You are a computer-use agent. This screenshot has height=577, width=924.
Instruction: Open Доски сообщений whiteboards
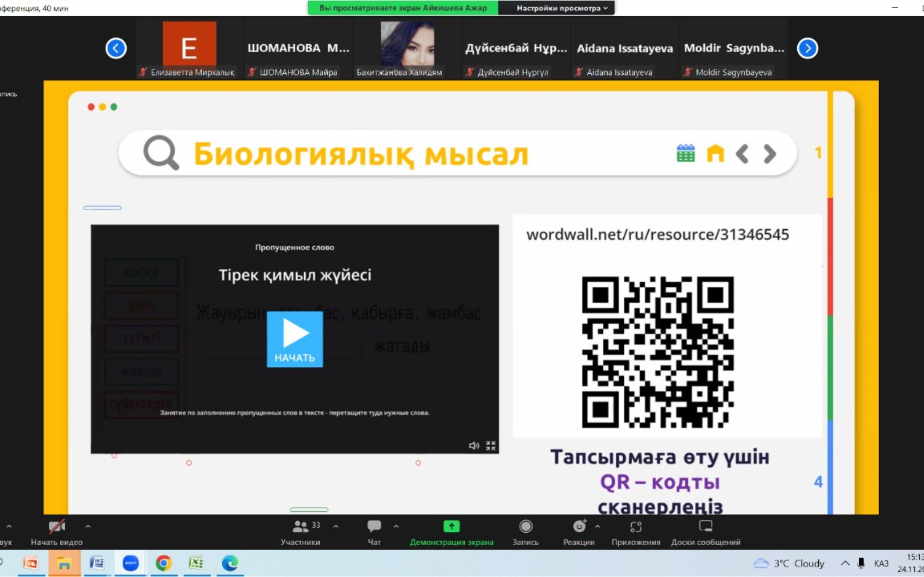[705, 527]
